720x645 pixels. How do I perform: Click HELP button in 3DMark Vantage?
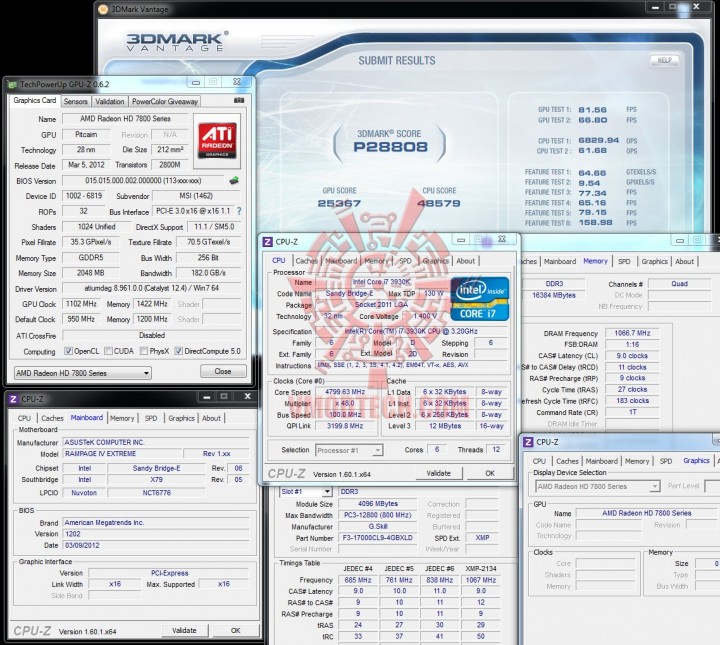(664, 60)
